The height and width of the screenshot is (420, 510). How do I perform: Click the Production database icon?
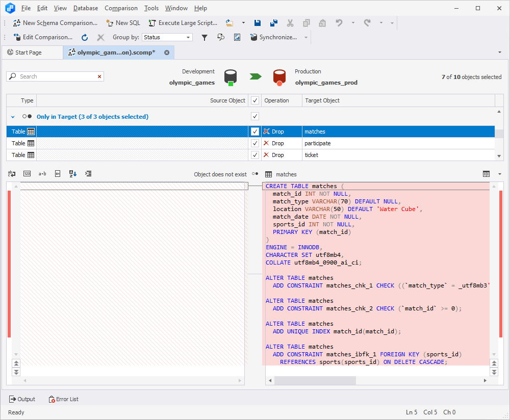(279, 77)
